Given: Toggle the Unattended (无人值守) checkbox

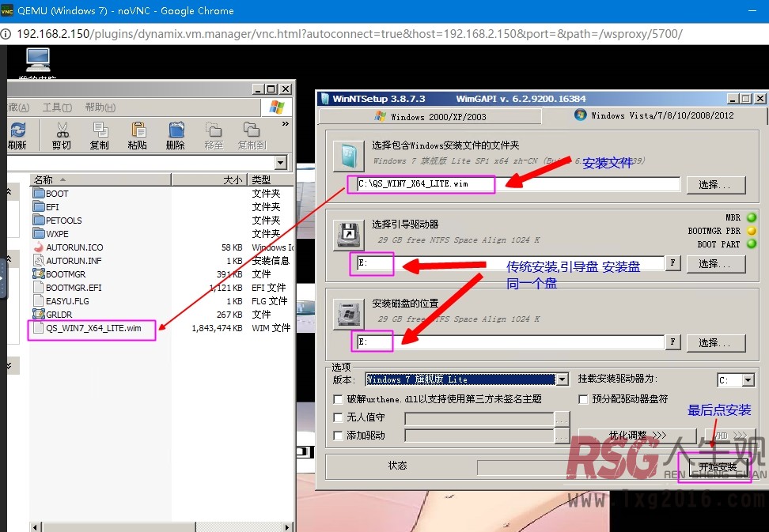Looking at the screenshot, I should 338,417.
